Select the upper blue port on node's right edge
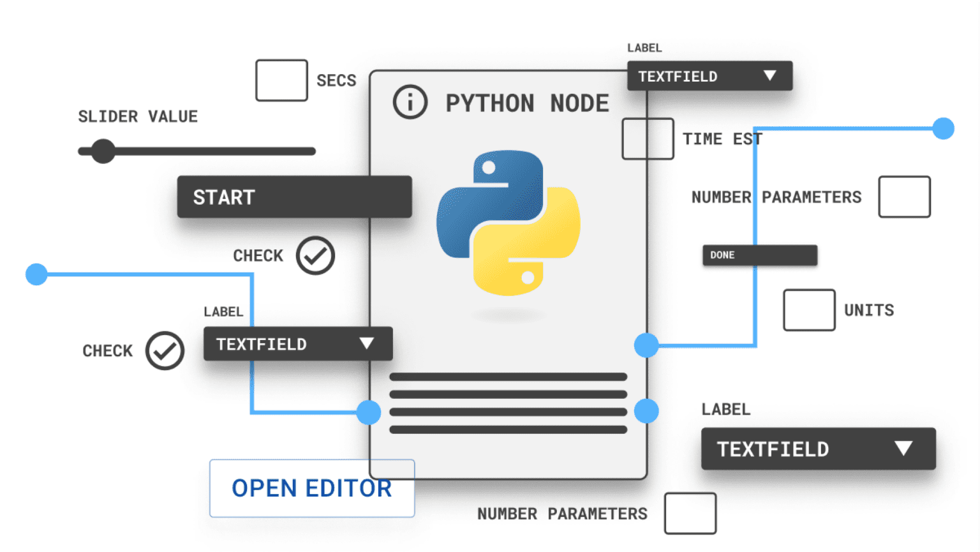Screen dimensions: 980x552 point(646,345)
